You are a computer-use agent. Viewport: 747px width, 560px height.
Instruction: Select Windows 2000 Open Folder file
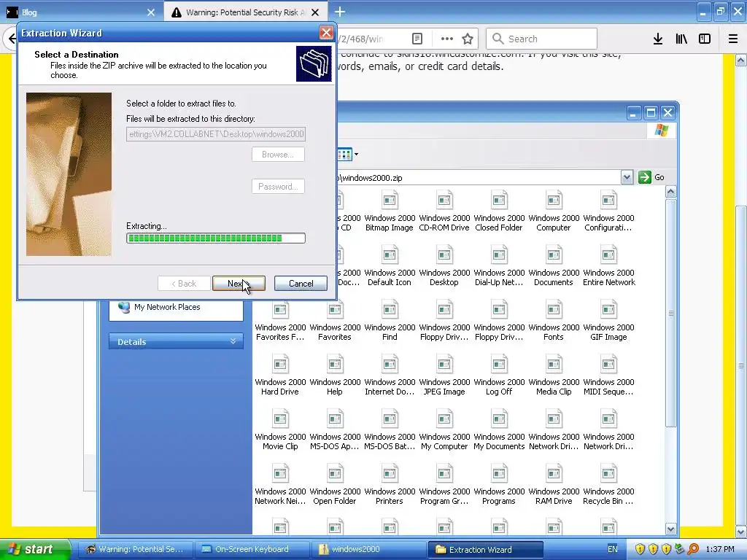pyautogui.click(x=334, y=485)
